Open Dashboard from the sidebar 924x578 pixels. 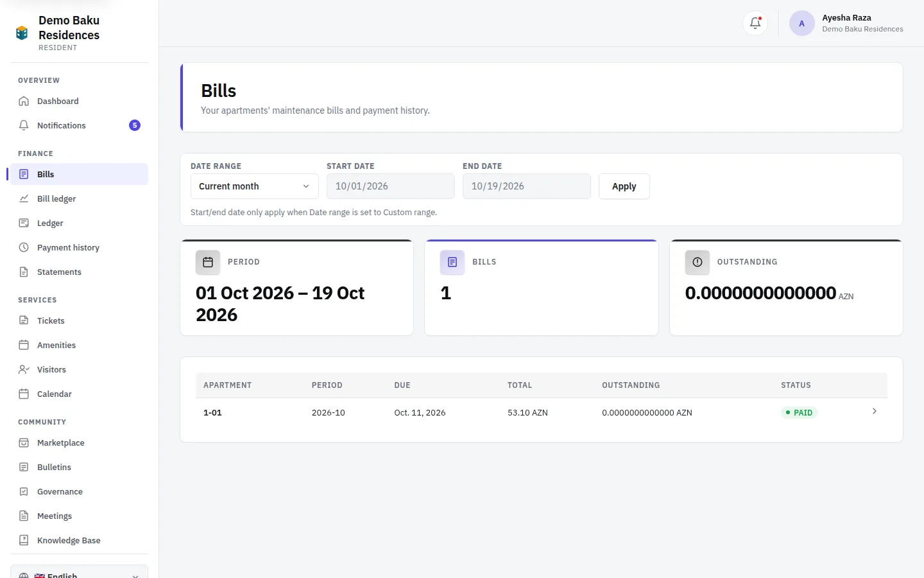[x=79, y=101]
